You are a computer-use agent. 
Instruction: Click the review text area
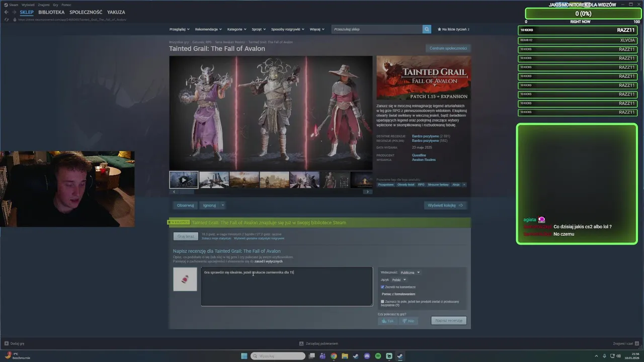coord(287,287)
